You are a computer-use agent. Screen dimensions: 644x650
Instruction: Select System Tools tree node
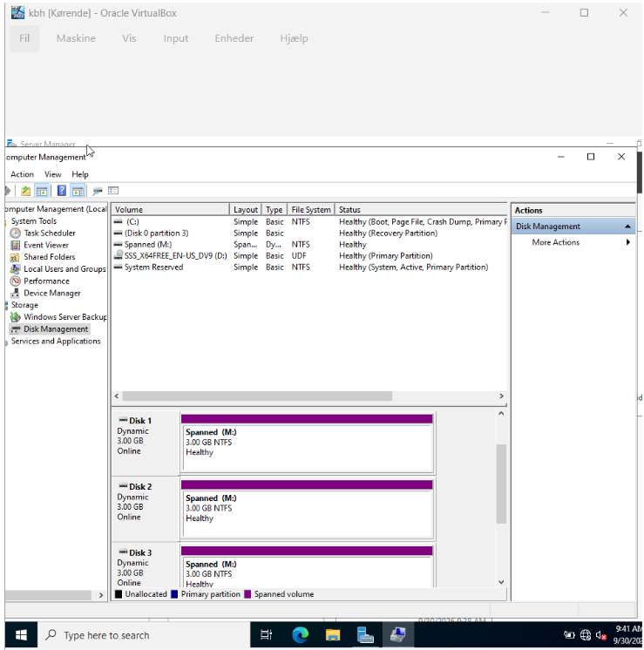tap(34, 221)
